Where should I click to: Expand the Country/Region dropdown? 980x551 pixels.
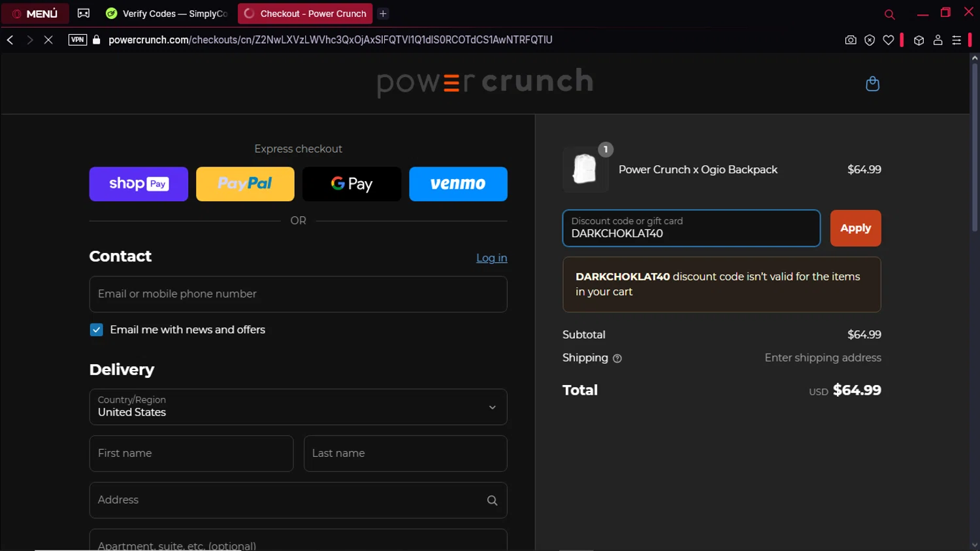298,407
